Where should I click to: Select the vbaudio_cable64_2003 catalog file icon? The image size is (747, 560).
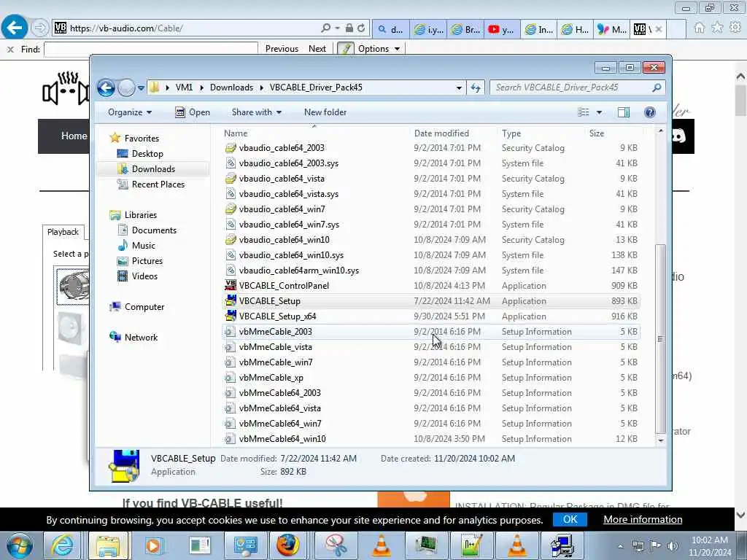point(231,147)
